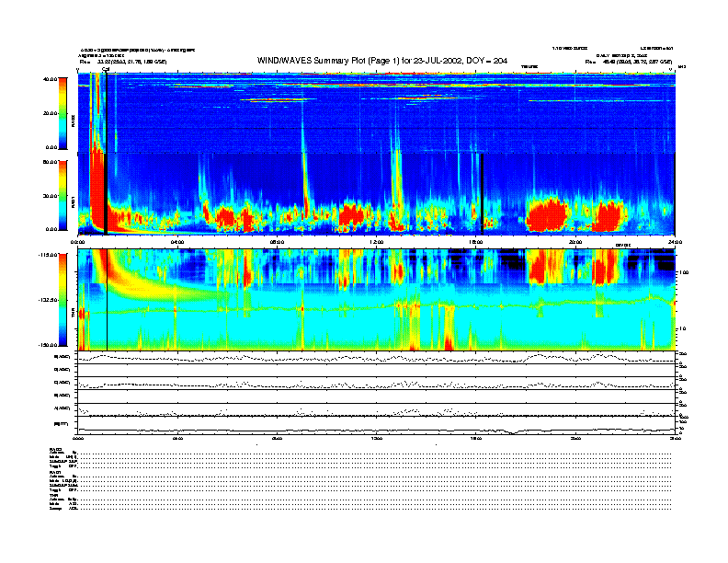The width and height of the screenshot is (728, 563).
Task: Click the 00:00 label on the bottom time axis
Action: pyautogui.click(x=79, y=439)
